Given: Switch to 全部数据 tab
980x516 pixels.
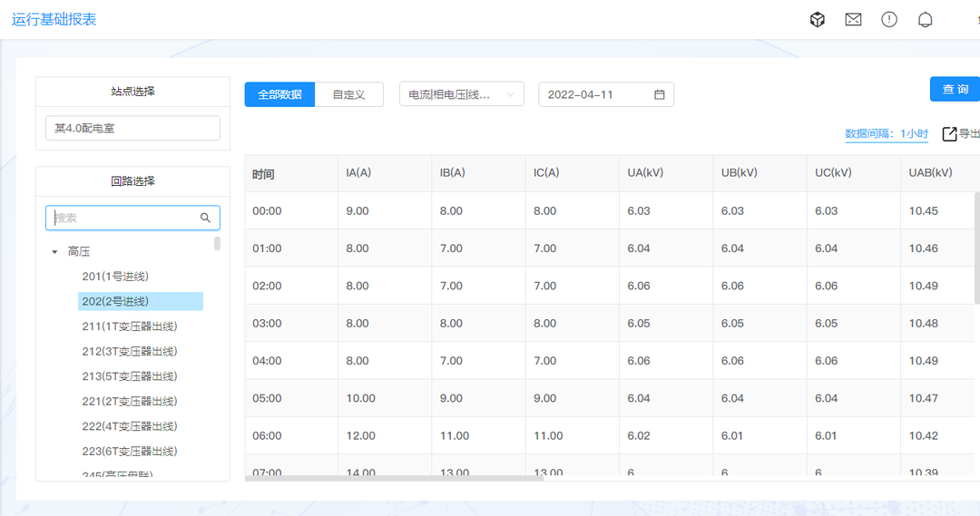Looking at the screenshot, I should click(279, 94).
